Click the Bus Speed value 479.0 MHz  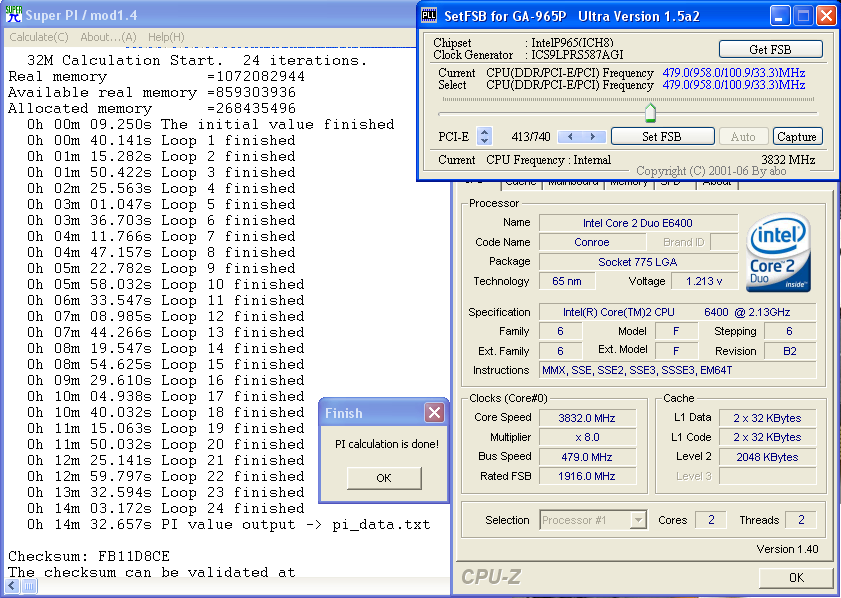coord(587,457)
